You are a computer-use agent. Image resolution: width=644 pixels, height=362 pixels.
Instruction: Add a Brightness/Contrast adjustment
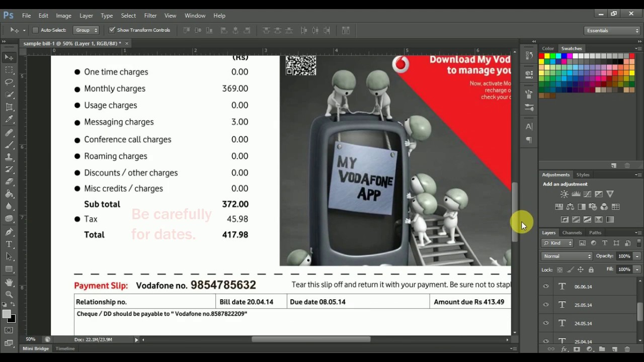coord(565,194)
